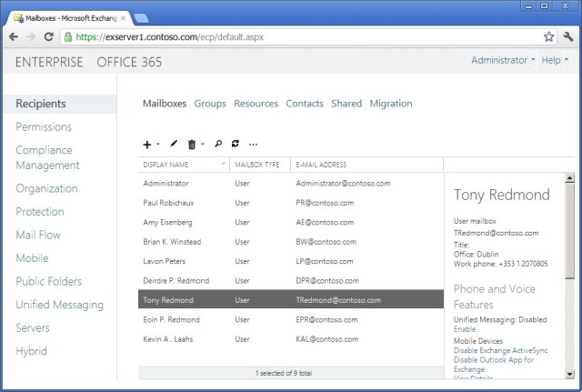
Task: Expand the Administrator account dropdown
Action: pyautogui.click(x=503, y=61)
